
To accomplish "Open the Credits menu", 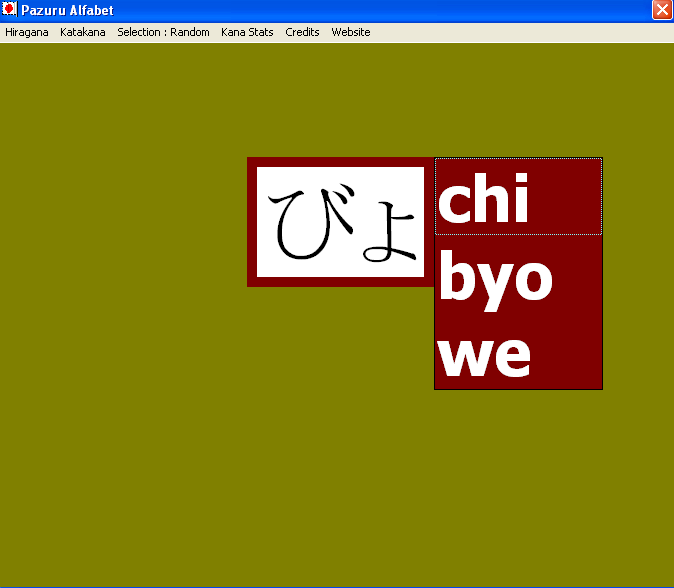I will coord(302,32).
